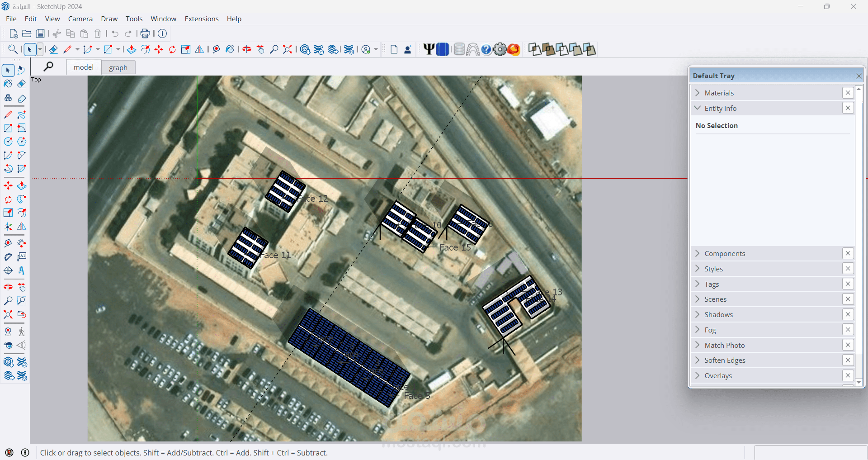868x460 pixels.
Task: Activate the Move tool in left toolbar
Action: point(8,185)
